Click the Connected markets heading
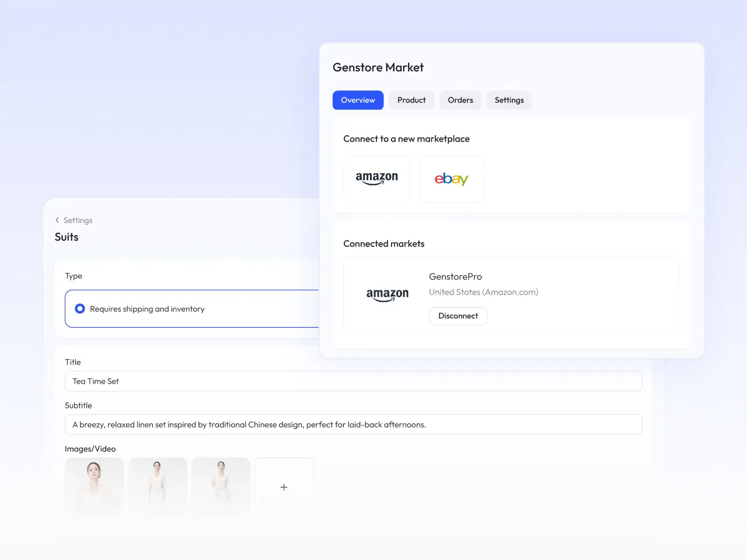 coord(383,244)
